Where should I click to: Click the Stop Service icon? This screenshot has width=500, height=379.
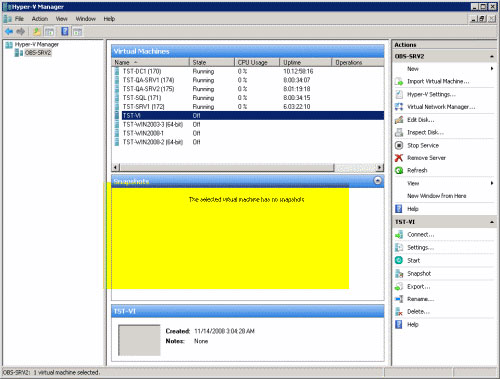coord(399,145)
